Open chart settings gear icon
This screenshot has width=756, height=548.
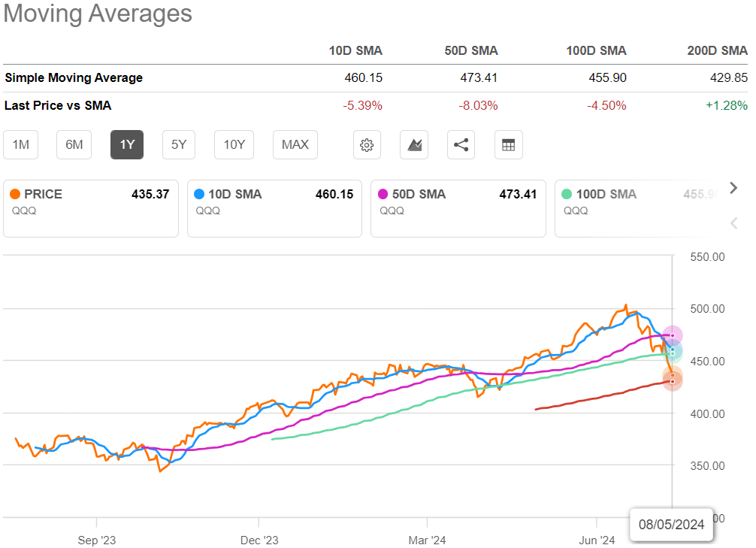367,145
